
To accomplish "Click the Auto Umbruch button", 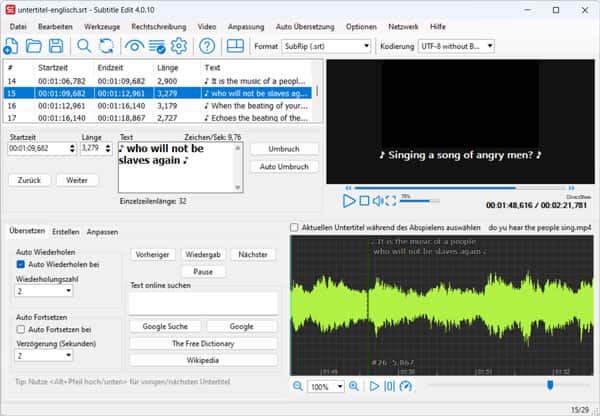I will tap(282, 166).
